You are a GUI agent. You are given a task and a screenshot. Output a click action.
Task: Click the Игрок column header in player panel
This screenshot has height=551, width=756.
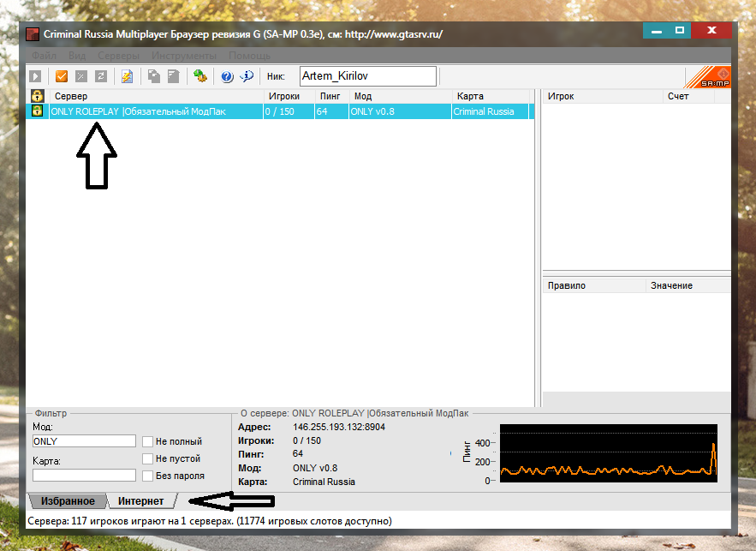click(x=603, y=96)
